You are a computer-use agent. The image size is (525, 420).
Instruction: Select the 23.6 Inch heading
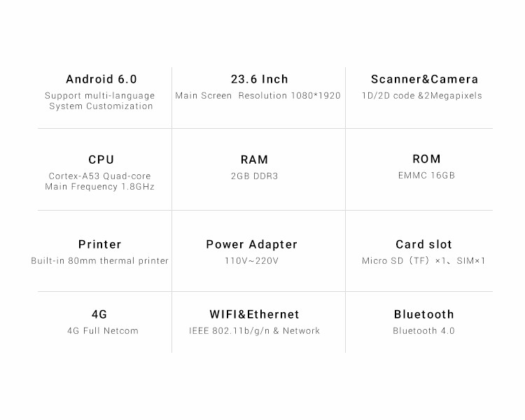pyautogui.click(x=260, y=79)
